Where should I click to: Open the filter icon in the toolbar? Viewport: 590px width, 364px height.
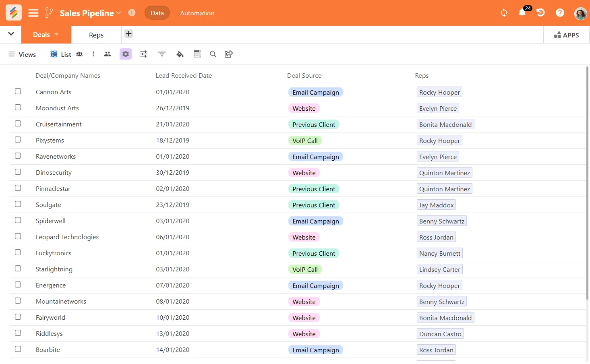coord(161,54)
